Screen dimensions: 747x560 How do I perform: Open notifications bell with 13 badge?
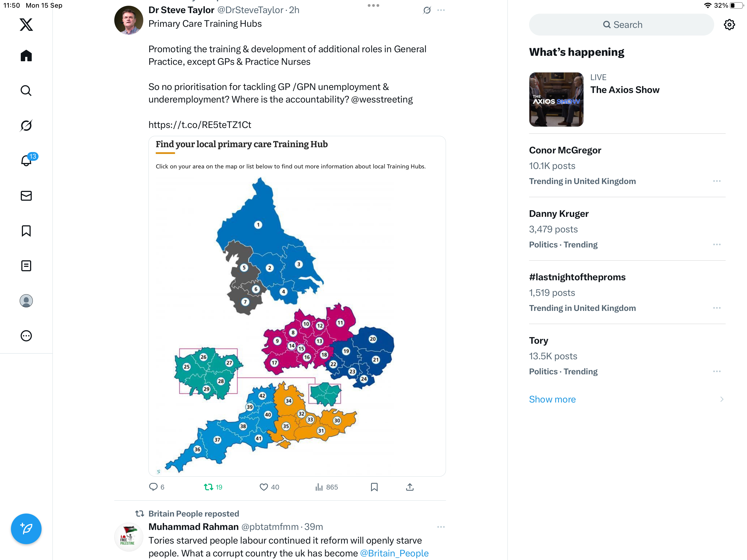click(x=26, y=161)
